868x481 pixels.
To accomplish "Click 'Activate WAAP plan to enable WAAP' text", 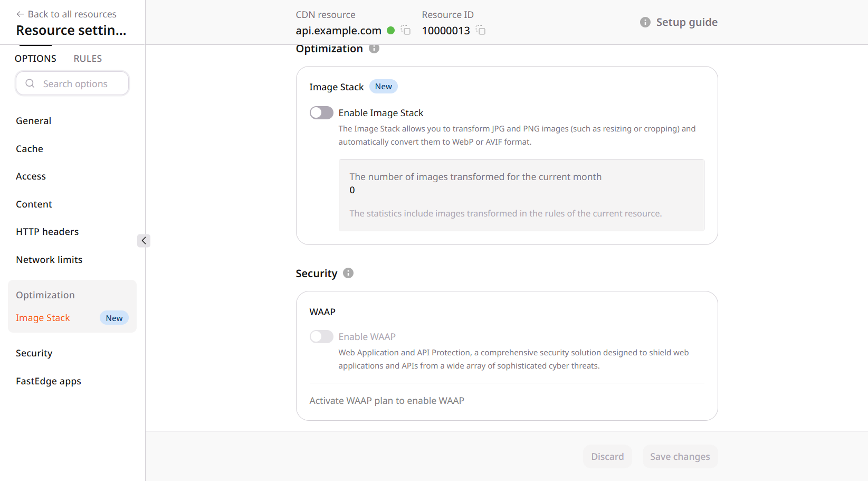I will pyautogui.click(x=387, y=401).
